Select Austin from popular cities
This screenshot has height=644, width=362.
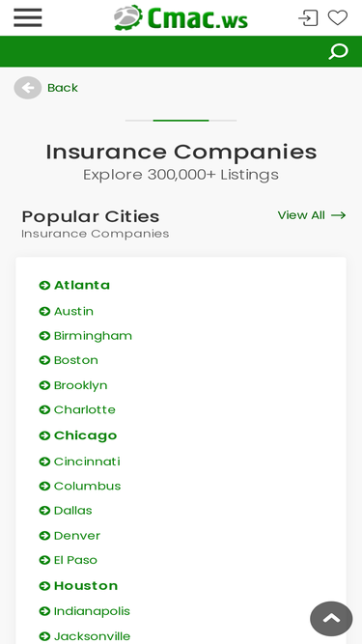coord(73,311)
